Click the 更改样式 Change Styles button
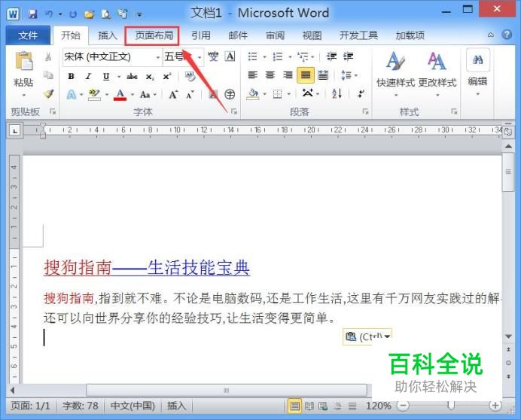Image resolution: width=521 pixels, height=420 pixels. coord(437,75)
